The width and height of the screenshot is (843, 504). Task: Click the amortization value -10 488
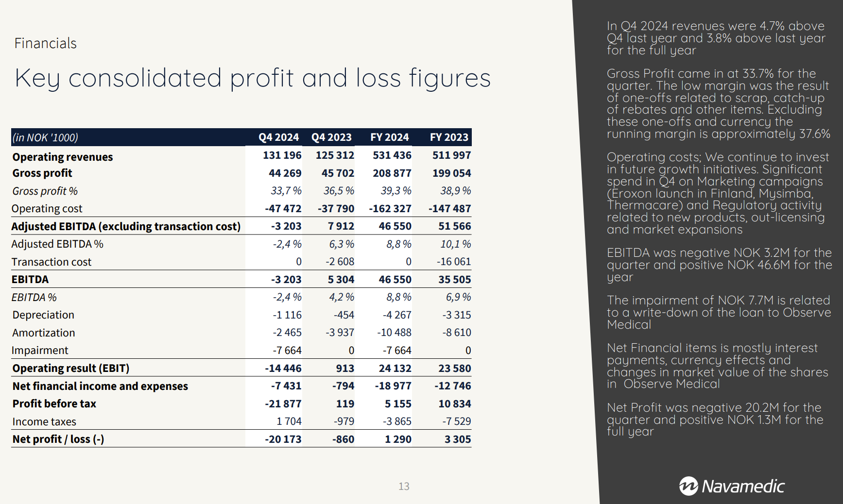[x=394, y=333]
